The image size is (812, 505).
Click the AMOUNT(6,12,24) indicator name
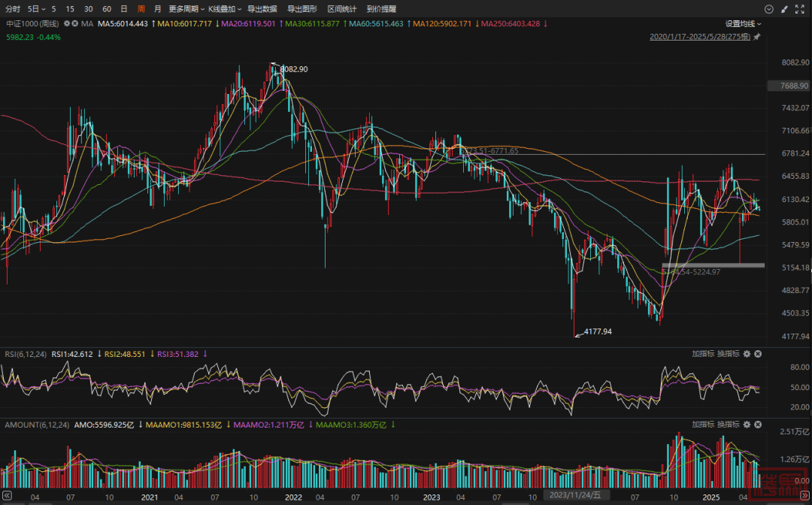coord(37,425)
